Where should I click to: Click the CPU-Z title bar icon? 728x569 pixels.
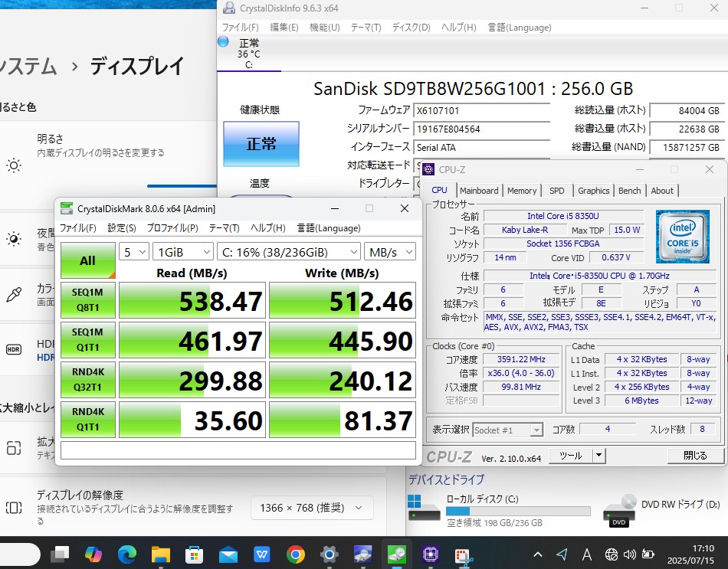click(428, 169)
